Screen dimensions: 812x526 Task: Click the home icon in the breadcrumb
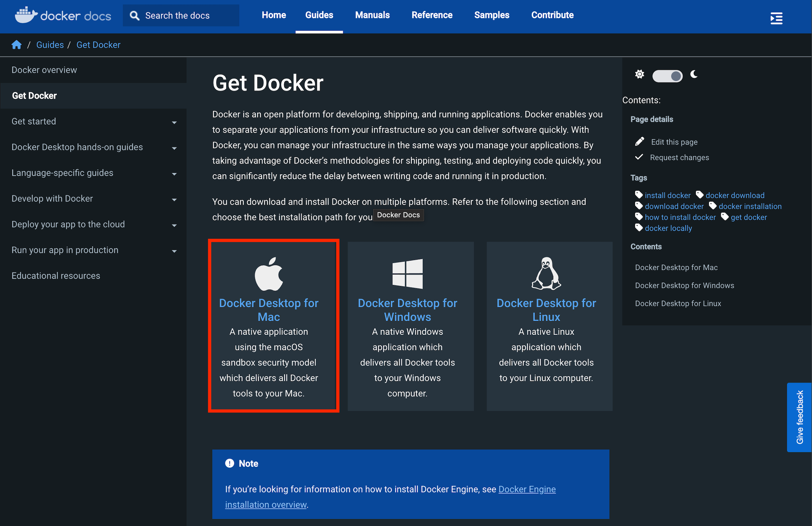(x=16, y=45)
